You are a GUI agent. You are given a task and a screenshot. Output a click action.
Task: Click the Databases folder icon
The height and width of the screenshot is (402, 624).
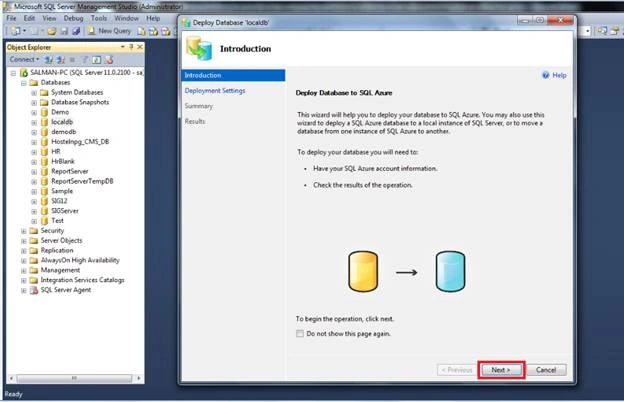point(34,83)
